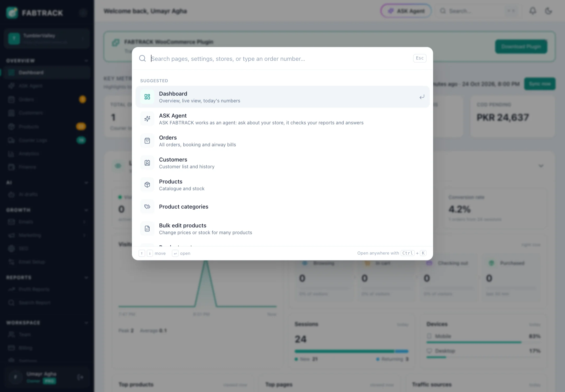This screenshot has width=565, height=392.
Task: Open the Product categories suggestion
Action: 282,207
